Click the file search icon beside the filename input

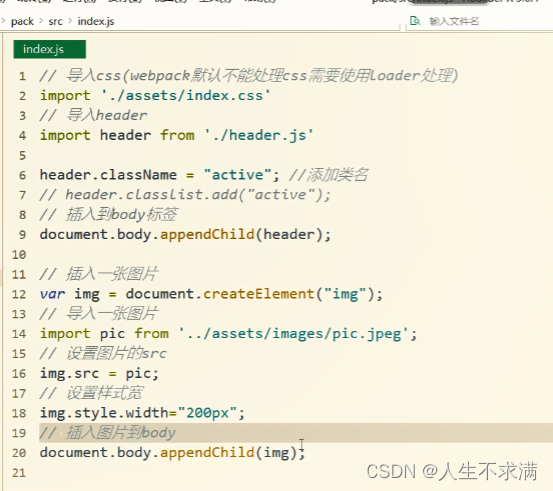[x=415, y=21]
